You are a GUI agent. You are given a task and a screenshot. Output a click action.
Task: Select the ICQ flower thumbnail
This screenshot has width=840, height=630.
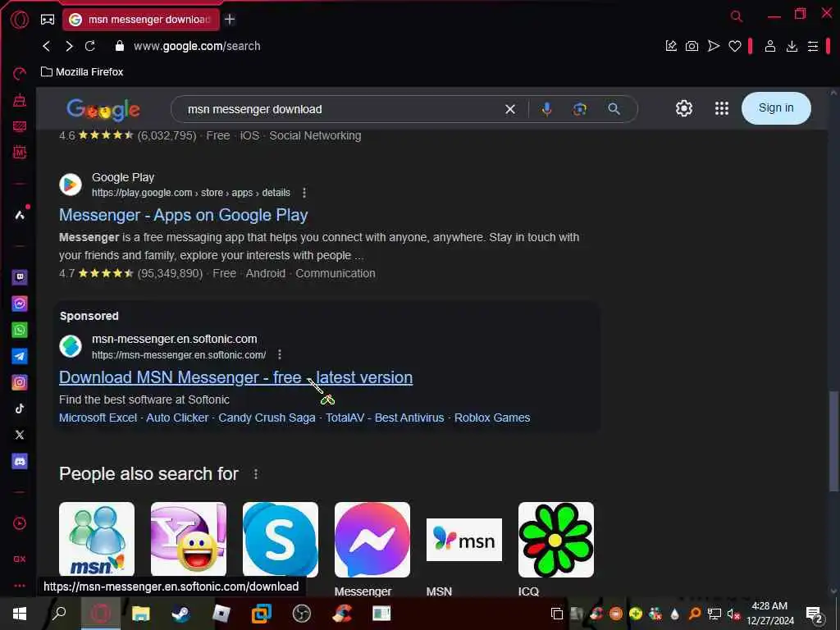pos(556,539)
